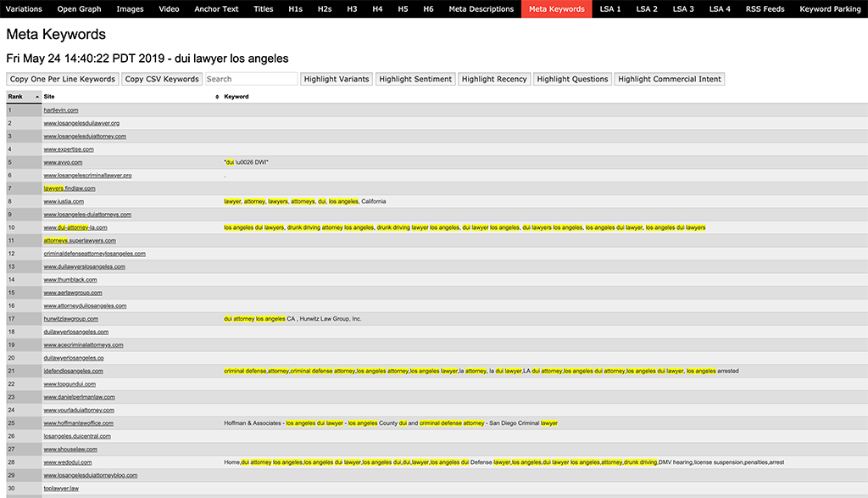868x498 pixels.
Task: Open the H3 tab
Action: (x=352, y=8)
